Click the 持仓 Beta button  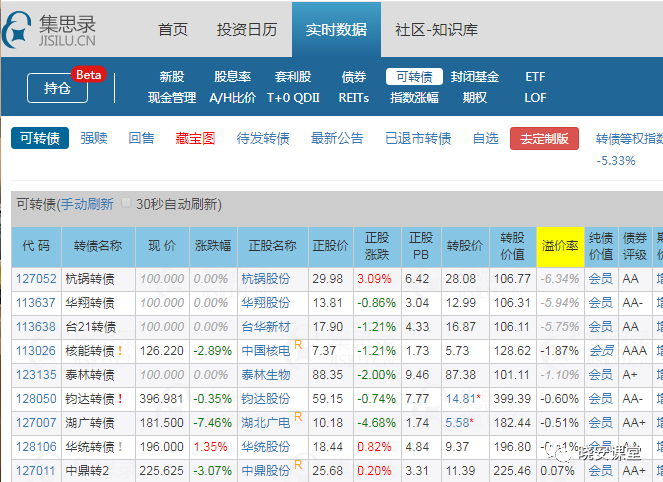pyautogui.click(x=58, y=88)
